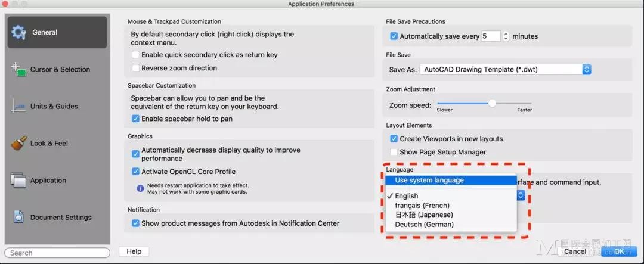Select the Cursor & Selection crosshair icon
Screen dimensions: 644x264
click(x=18, y=69)
